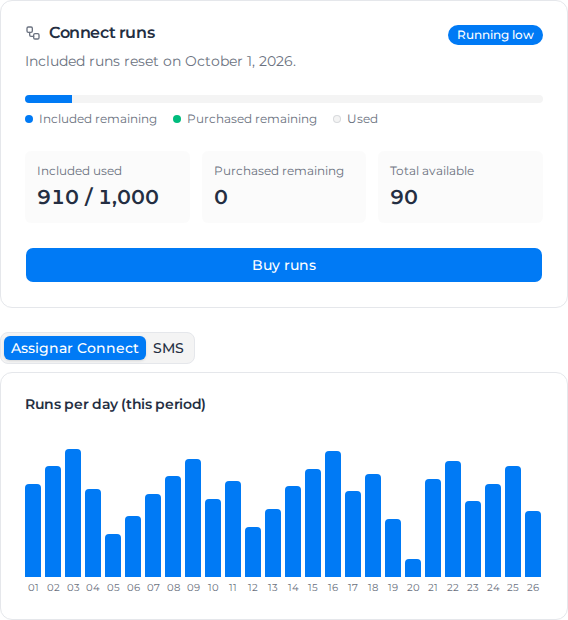Click the 'Used' legend label
Viewport: 568px width, 620px height.
(x=362, y=119)
